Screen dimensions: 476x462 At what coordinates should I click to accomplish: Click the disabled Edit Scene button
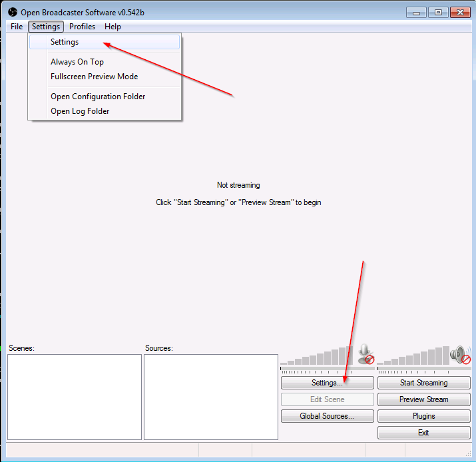point(328,399)
